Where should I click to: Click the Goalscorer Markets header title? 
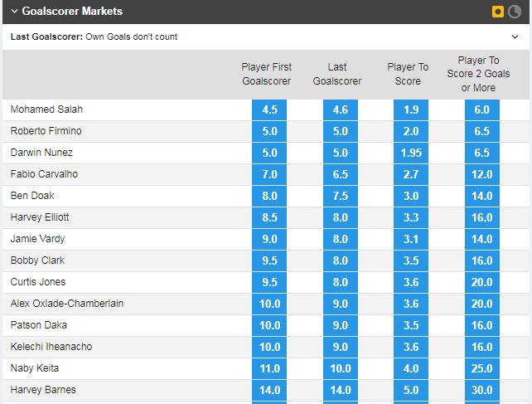[72, 12]
